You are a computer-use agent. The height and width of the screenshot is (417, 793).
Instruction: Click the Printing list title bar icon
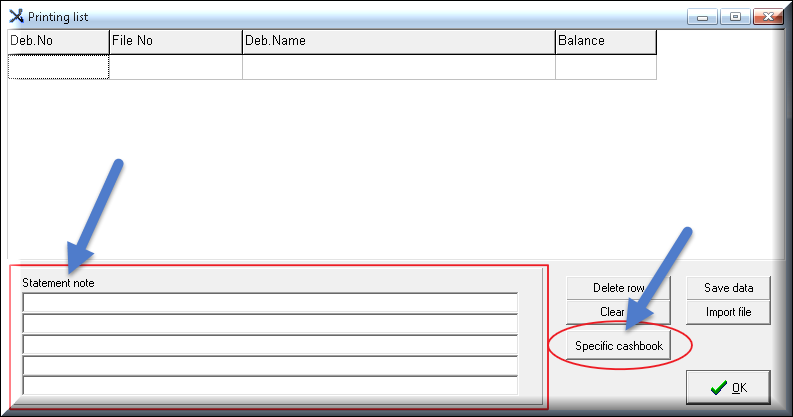coord(16,16)
